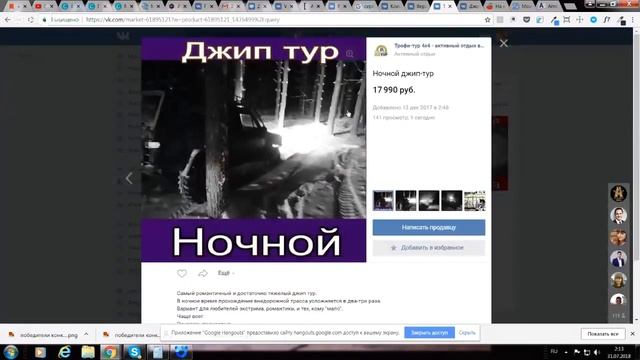
Task: Click the Action Center flag icon in tray
Action: point(577,352)
